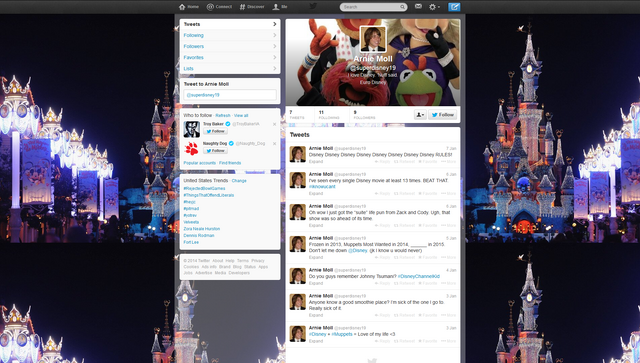The image size is (640, 363).
Task: Favorite the Love of my life tweet
Action: point(428,341)
